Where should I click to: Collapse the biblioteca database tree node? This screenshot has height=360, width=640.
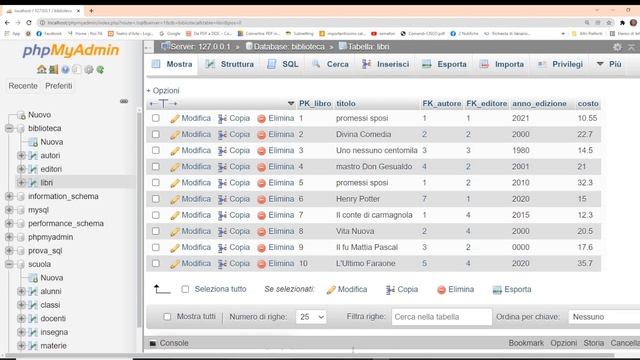point(9,128)
